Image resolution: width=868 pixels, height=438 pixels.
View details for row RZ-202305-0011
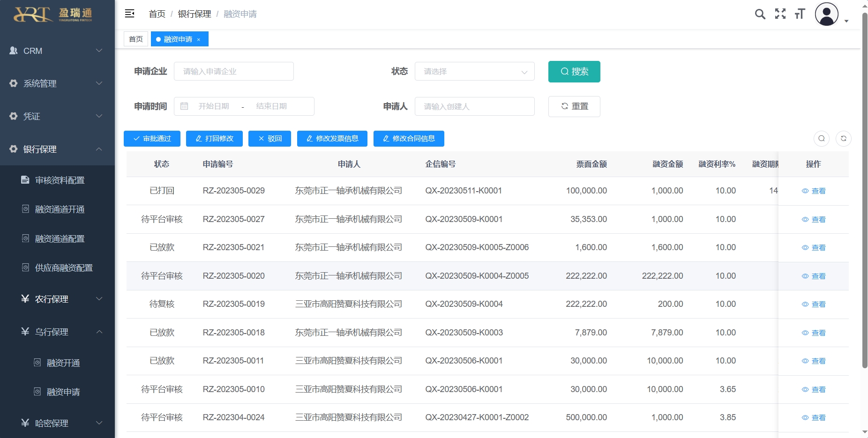pyautogui.click(x=814, y=361)
